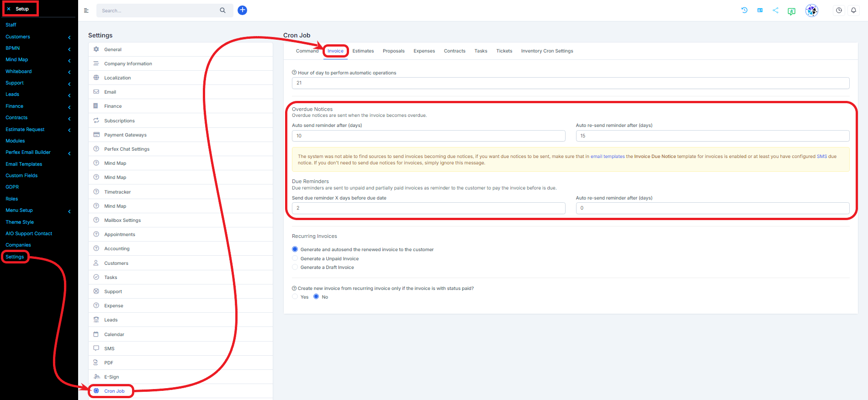Open Timetracker settings
868x400 pixels.
180,192
